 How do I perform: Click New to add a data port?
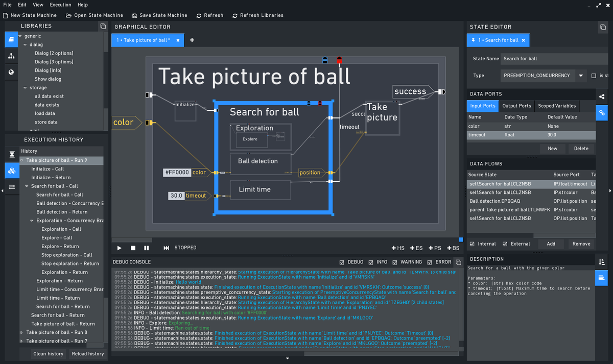click(552, 149)
